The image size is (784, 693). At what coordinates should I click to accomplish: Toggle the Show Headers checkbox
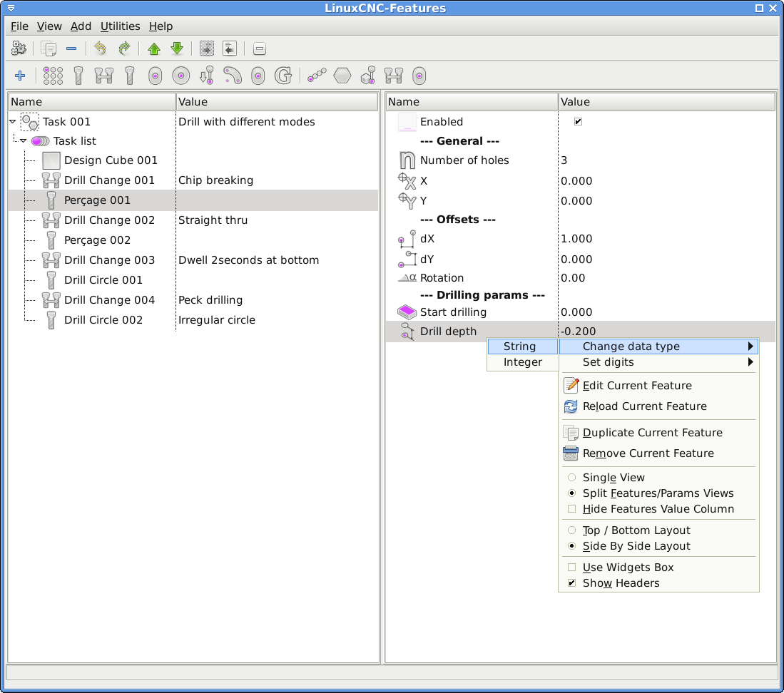tap(572, 583)
